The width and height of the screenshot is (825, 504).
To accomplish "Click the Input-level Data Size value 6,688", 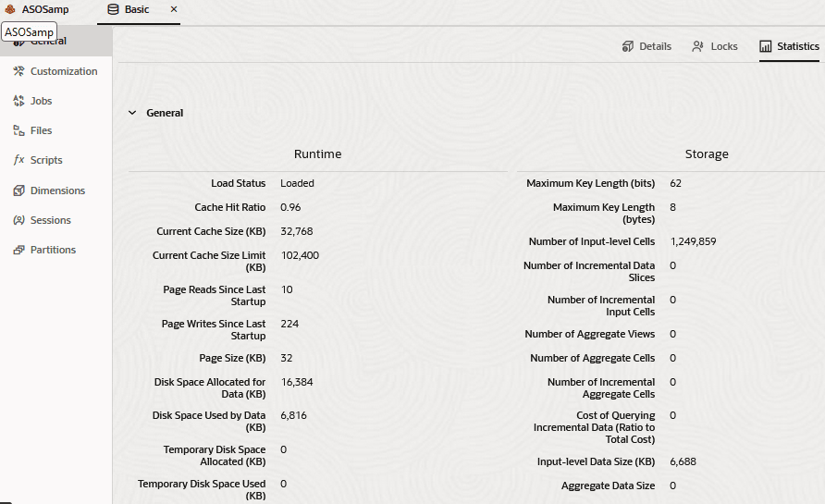I will tap(683, 461).
